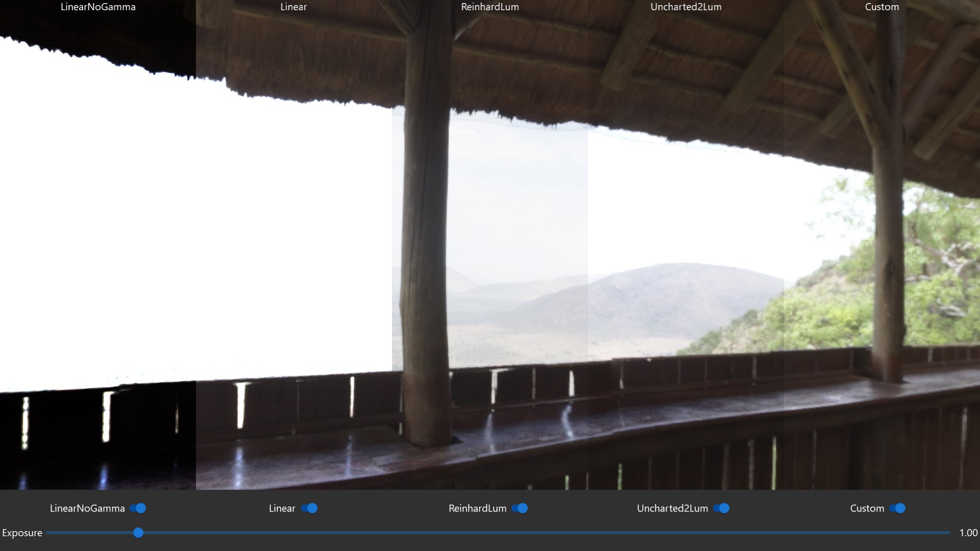
Task: Click the Custom label beside its toggle
Action: (867, 508)
